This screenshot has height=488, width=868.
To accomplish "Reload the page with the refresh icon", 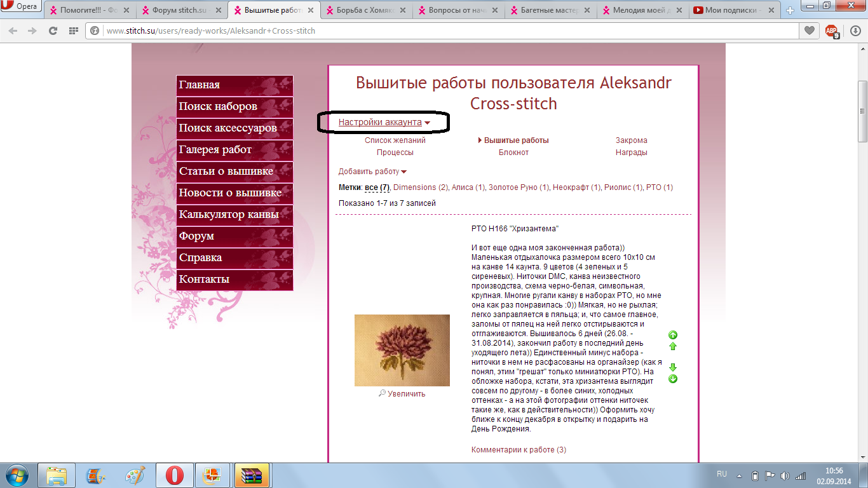I will point(53,30).
